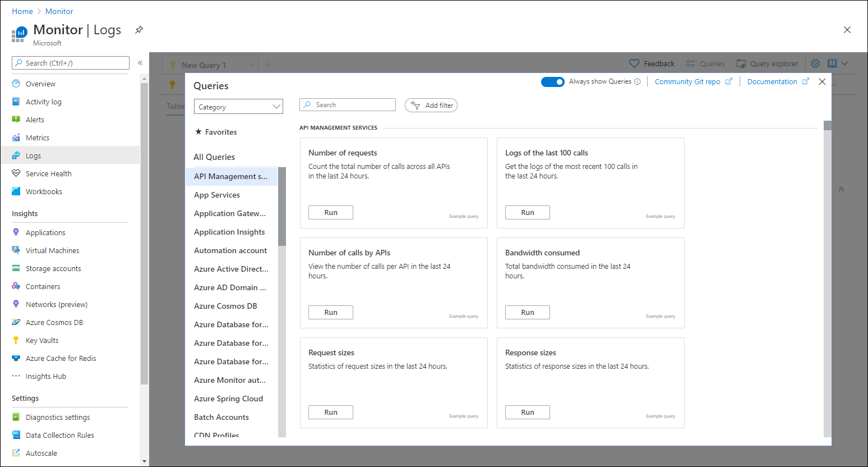Click the Azure Cosmos DB sidebar icon
Screen dimensions: 868x467
(x=16, y=322)
